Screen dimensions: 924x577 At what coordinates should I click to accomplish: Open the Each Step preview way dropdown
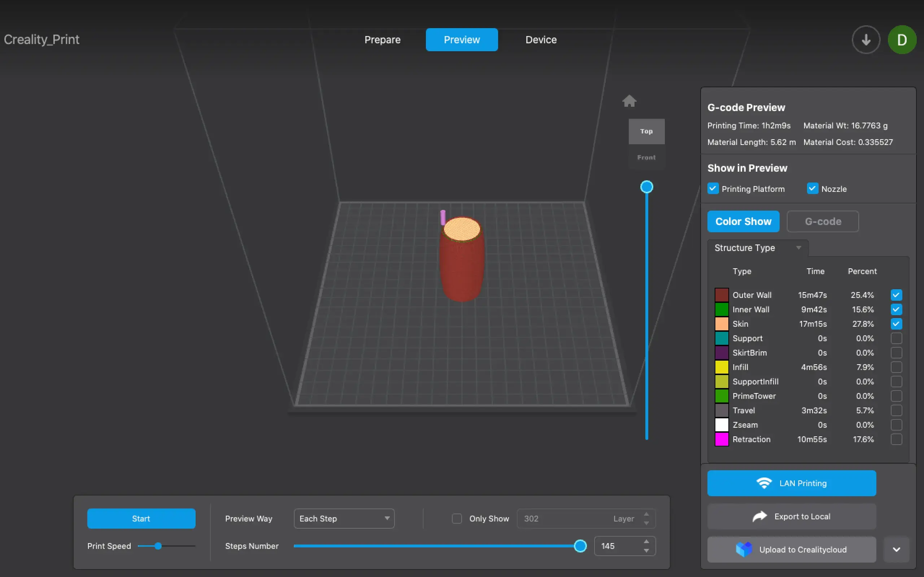344,519
